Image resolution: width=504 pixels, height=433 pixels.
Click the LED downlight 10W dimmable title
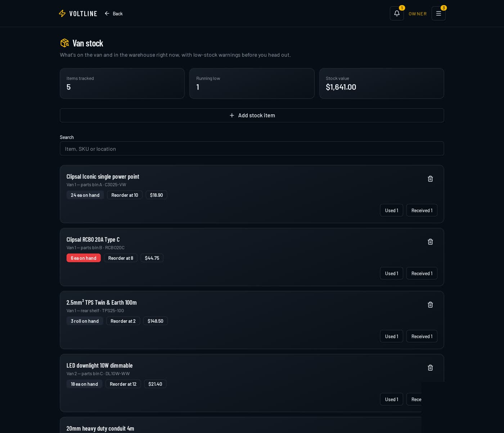pos(99,365)
